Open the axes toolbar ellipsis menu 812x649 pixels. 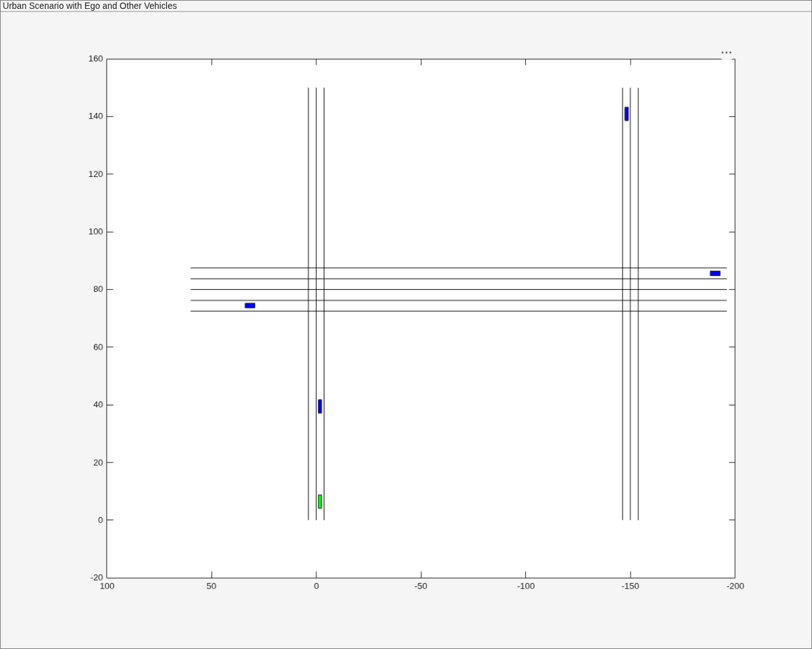point(726,53)
